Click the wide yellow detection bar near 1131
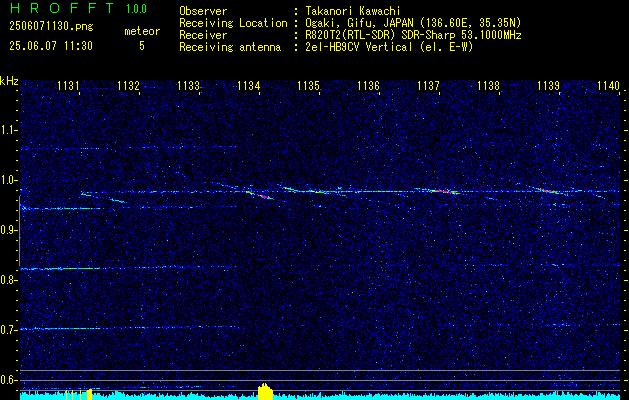Viewport: 629px width, 400px height. point(89,394)
